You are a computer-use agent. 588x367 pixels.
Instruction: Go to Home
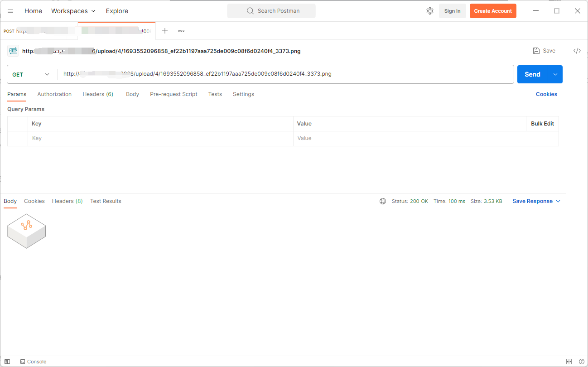(33, 11)
